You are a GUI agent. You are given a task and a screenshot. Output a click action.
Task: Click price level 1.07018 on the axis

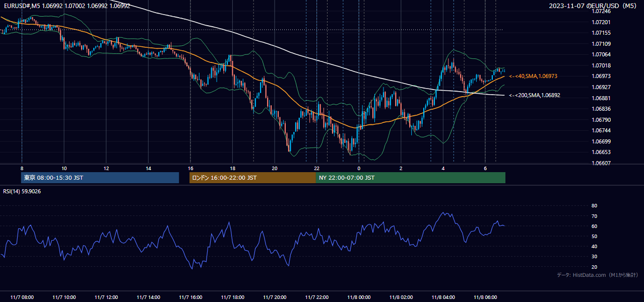tap(601, 65)
